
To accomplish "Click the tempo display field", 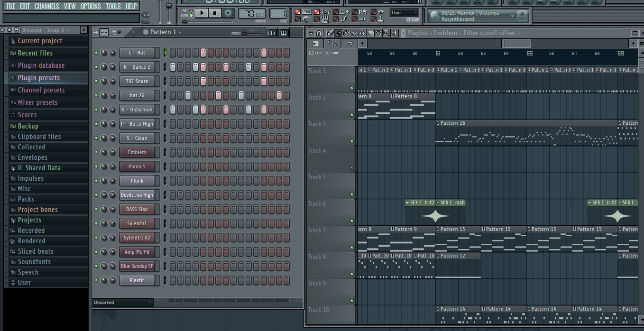I will point(251,13).
